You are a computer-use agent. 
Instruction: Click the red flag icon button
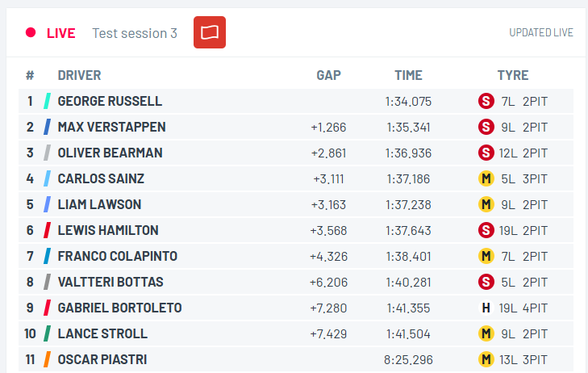[x=210, y=32]
